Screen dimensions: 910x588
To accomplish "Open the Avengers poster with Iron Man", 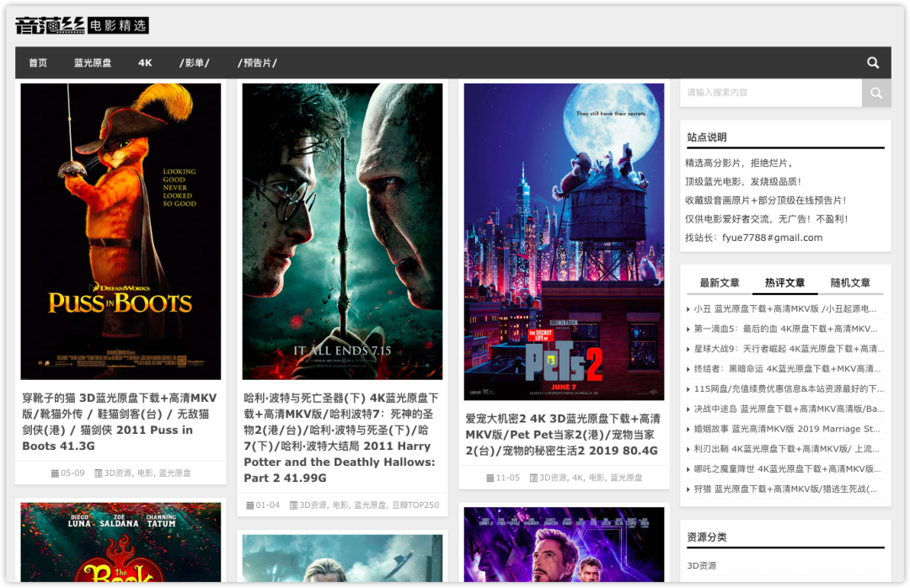I will click(564, 544).
